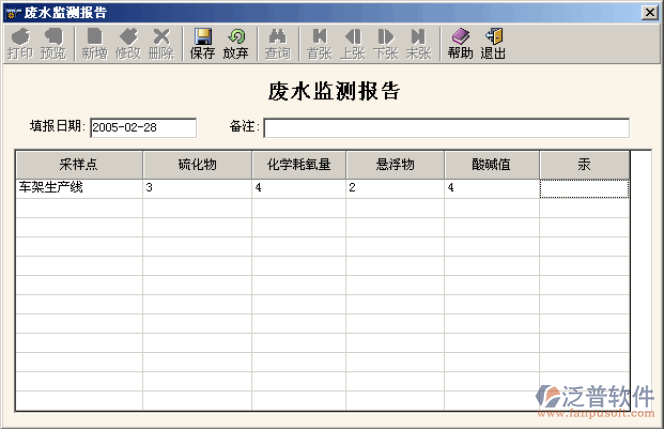Select the 修改 (Edit) toolbar icon

(x=128, y=44)
